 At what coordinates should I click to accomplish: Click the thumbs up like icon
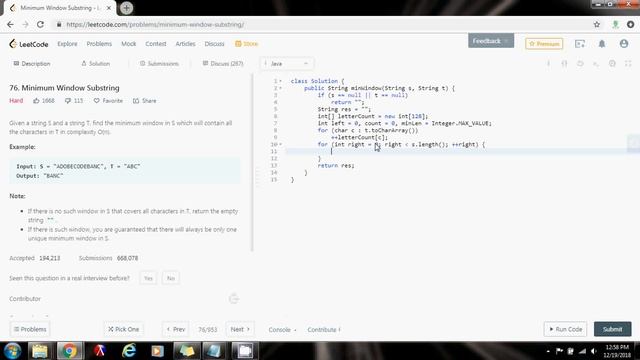(36, 101)
